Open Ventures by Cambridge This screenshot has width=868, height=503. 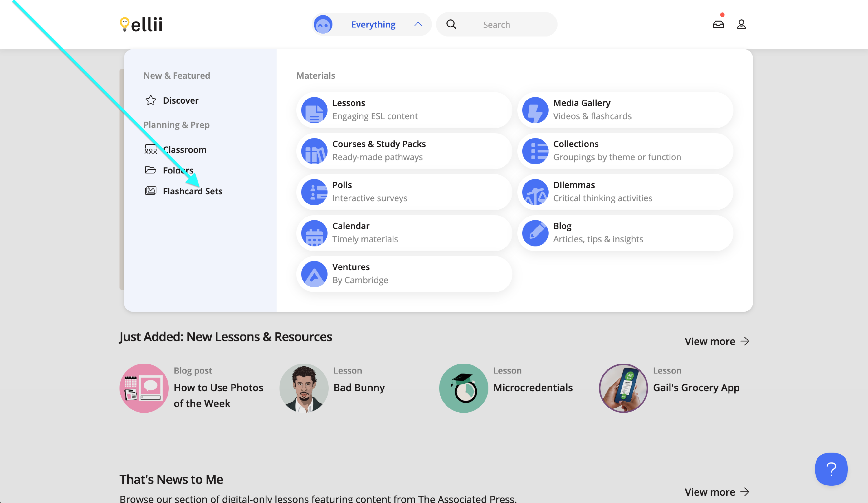[351, 267]
